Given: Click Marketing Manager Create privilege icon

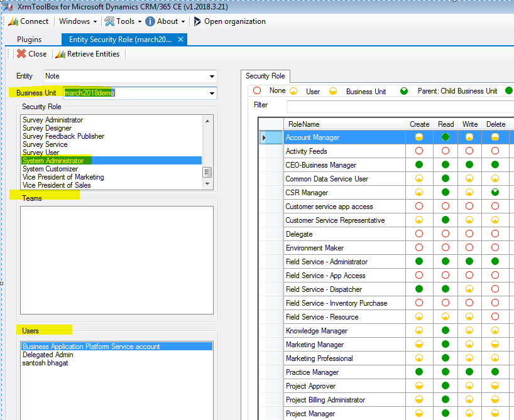Looking at the screenshot, I should coord(419,344).
